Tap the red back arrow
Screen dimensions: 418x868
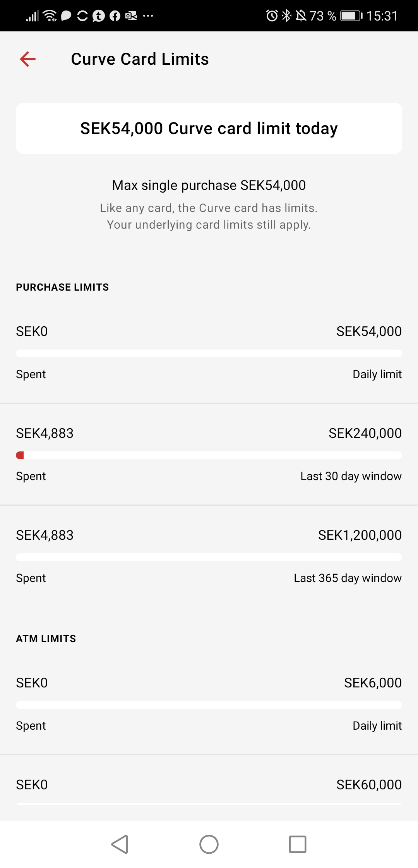pyautogui.click(x=27, y=59)
